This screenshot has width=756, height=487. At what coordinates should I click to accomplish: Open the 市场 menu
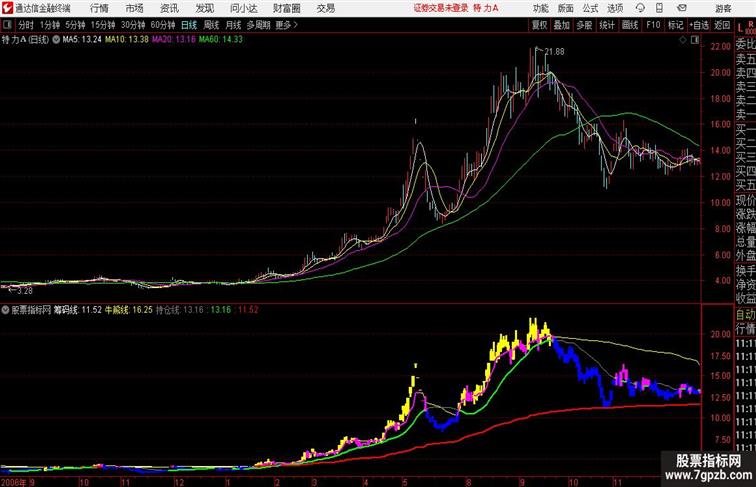click(x=135, y=8)
